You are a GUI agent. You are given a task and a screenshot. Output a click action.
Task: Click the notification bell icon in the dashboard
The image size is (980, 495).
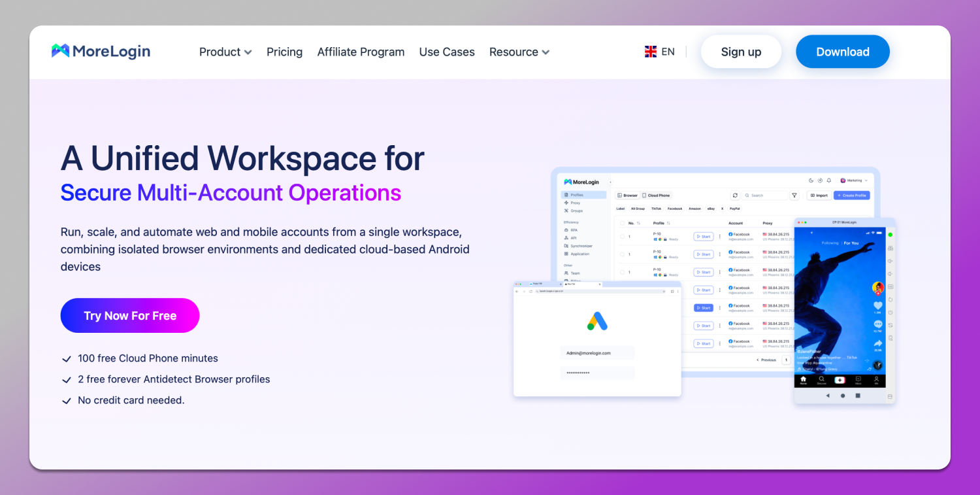click(x=829, y=180)
